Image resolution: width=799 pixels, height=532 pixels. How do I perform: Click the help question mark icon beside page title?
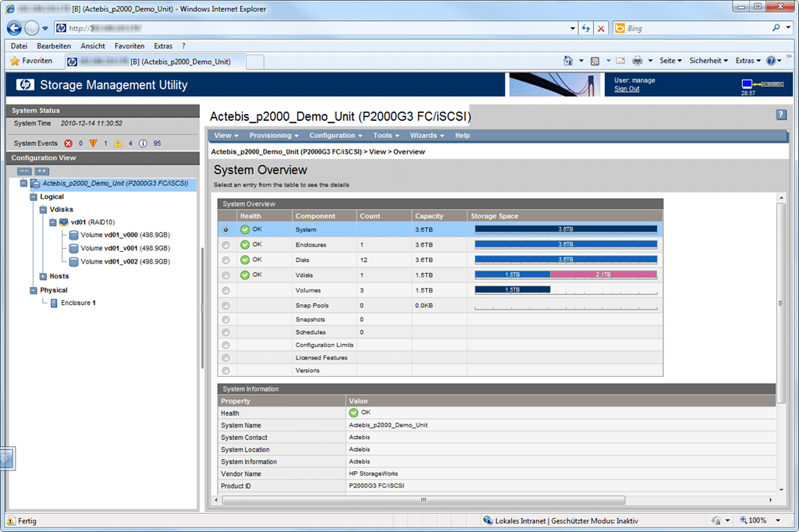coord(781,115)
